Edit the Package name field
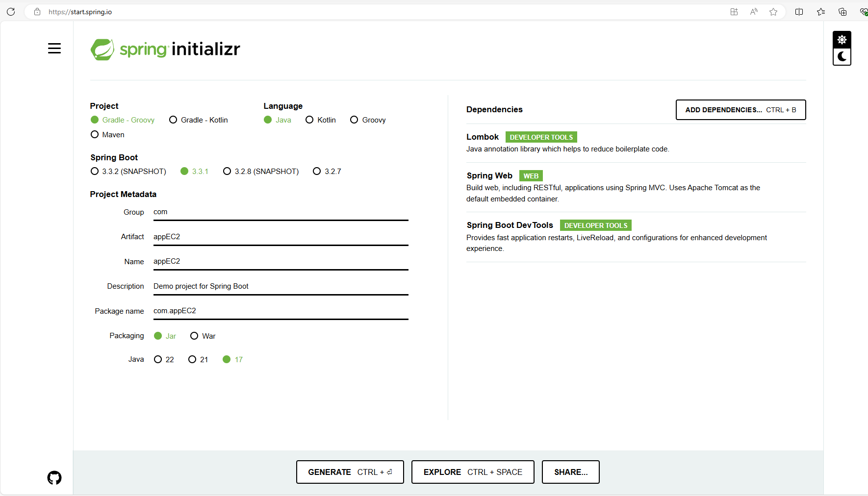868x496 pixels. 281,311
